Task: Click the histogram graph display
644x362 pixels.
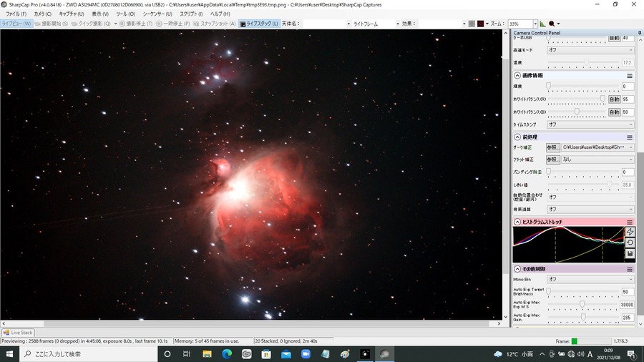Action: [x=568, y=244]
